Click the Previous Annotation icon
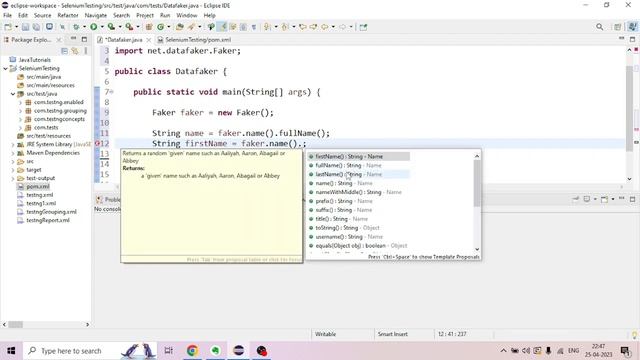This screenshot has width=640, height=360. [x=285, y=27]
